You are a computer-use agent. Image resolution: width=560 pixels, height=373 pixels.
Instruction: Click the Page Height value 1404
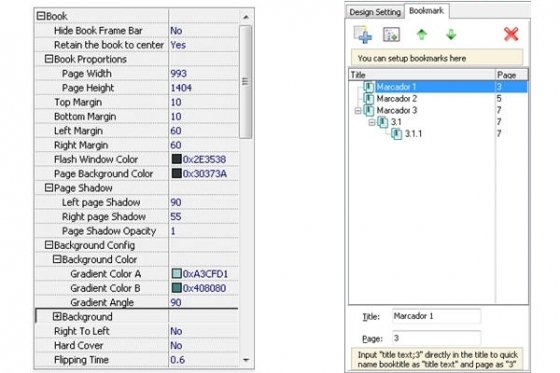tap(181, 88)
